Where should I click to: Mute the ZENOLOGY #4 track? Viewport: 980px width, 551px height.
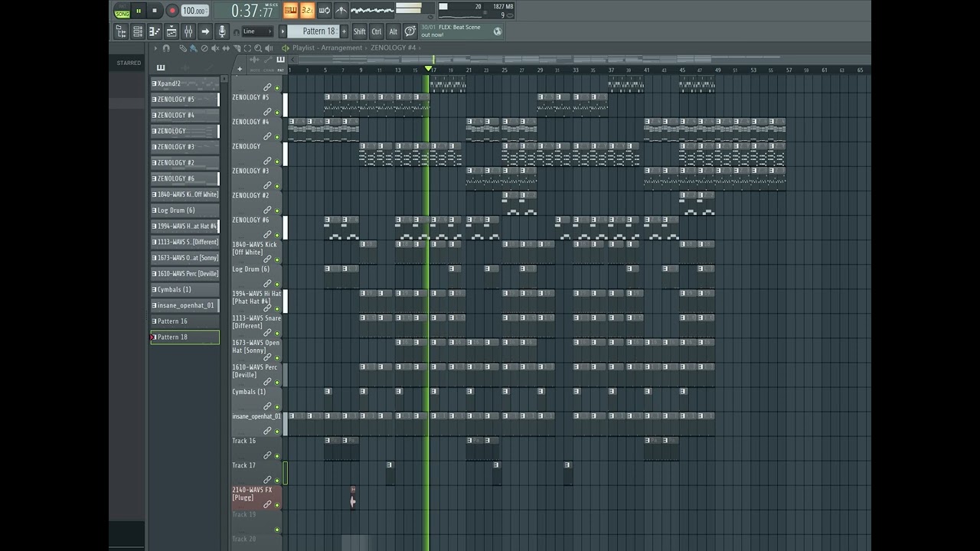[277, 137]
